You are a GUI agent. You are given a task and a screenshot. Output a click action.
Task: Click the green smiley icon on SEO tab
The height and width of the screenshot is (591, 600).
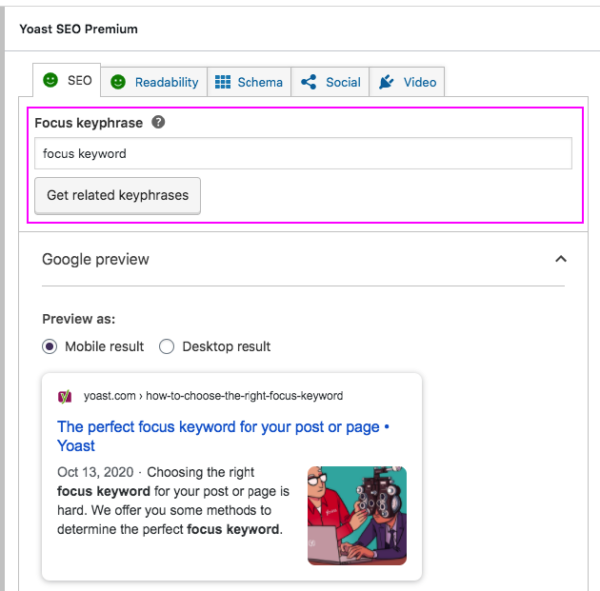click(51, 81)
